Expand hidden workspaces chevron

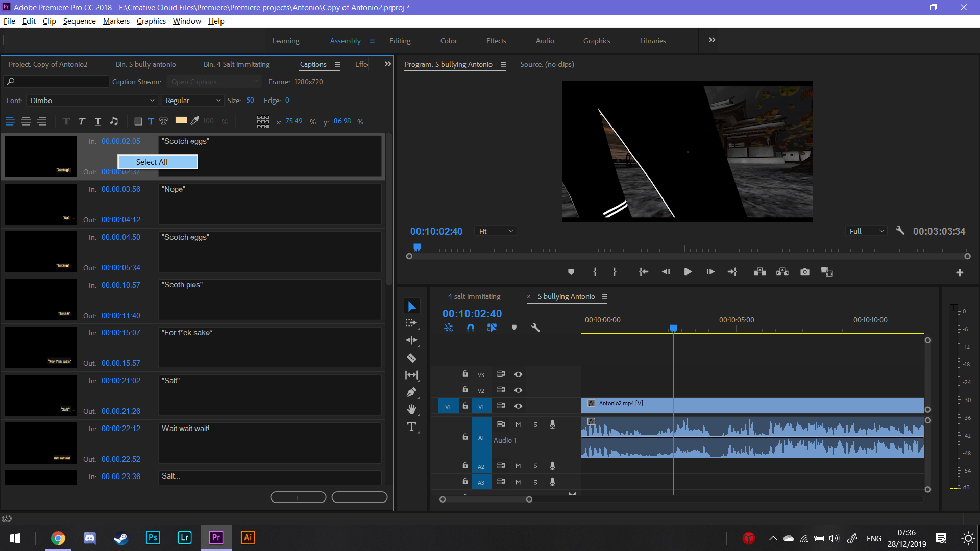[x=712, y=40]
